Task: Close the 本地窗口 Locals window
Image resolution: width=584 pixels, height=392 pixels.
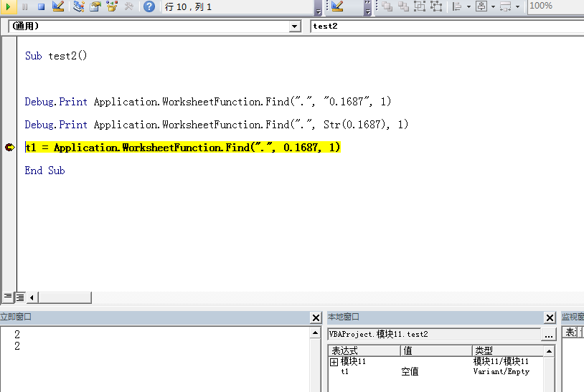Action: (x=550, y=317)
